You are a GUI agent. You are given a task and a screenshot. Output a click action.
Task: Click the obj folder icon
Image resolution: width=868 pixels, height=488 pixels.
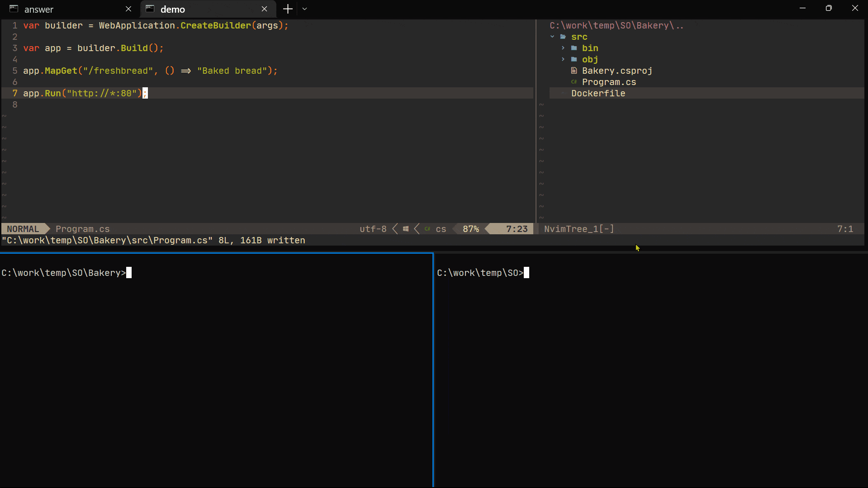click(574, 59)
